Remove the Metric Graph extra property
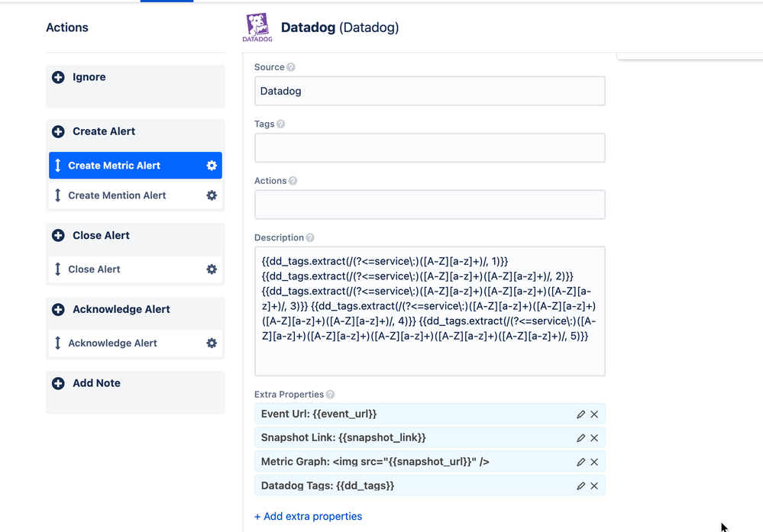763x532 pixels. pyautogui.click(x=594, y=462)
